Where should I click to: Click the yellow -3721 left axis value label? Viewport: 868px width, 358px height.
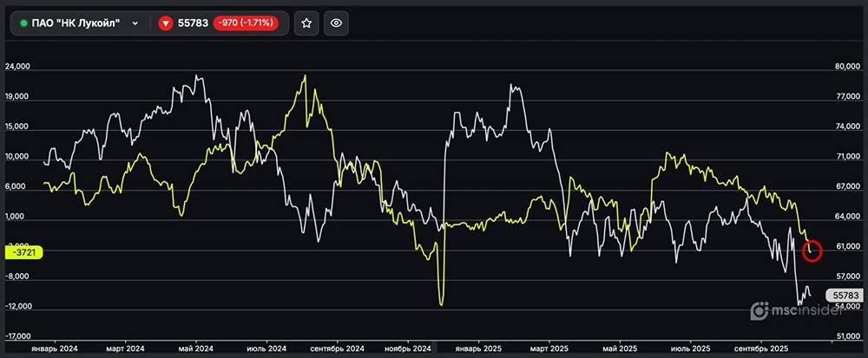[x=23, y=252]
